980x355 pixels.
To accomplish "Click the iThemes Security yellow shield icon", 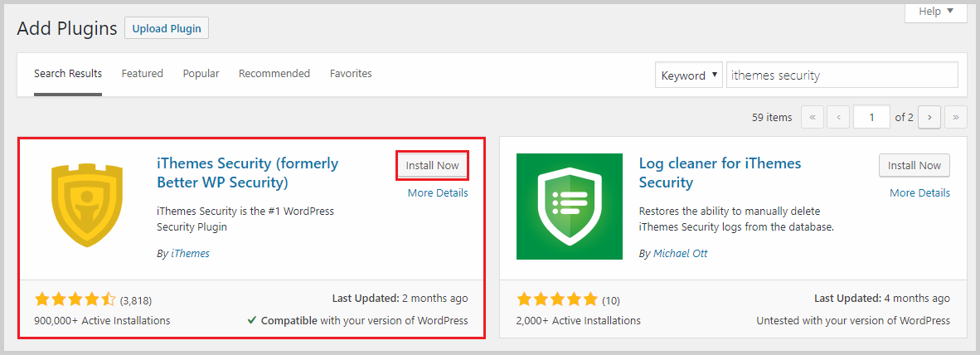I will pos(88,206).
